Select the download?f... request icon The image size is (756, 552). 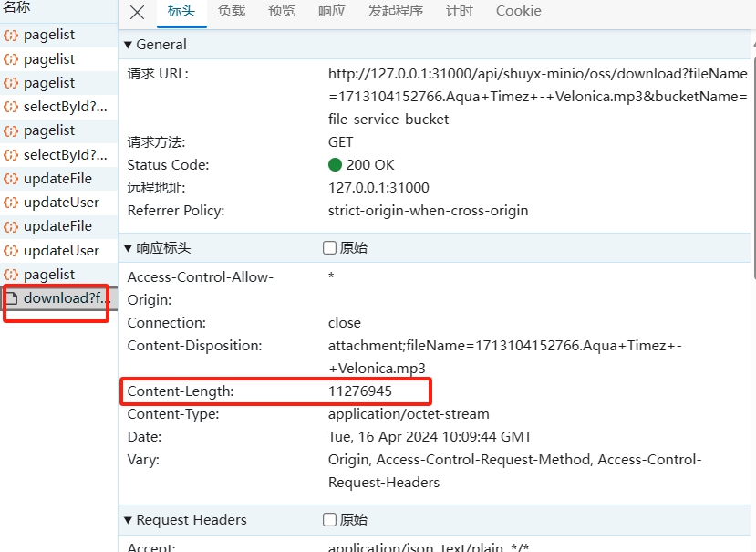[11, 298]
